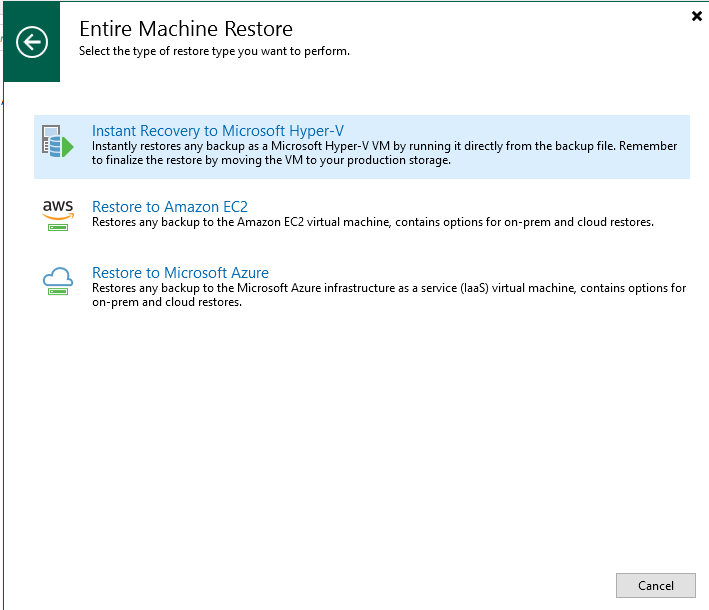Click the green bar under Azure cloud

click(x=58, y=292)
